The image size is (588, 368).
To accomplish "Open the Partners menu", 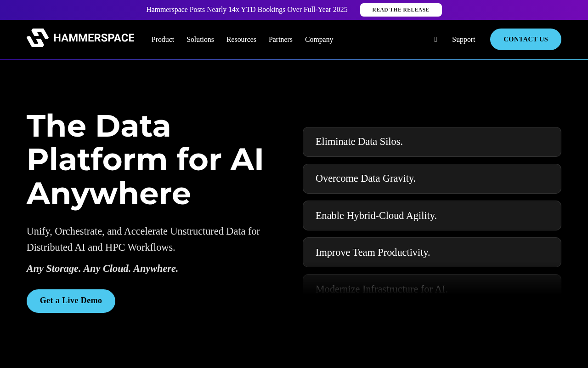I will (x=281, y=40).
